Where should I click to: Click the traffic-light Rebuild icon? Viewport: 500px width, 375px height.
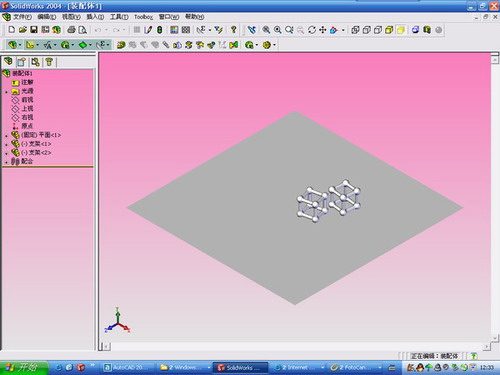[160, 30]
